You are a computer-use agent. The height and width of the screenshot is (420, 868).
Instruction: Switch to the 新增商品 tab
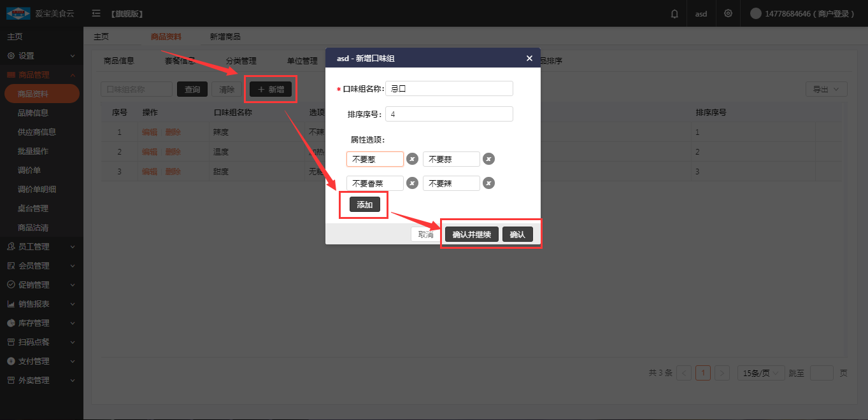(x=225, y=37)
